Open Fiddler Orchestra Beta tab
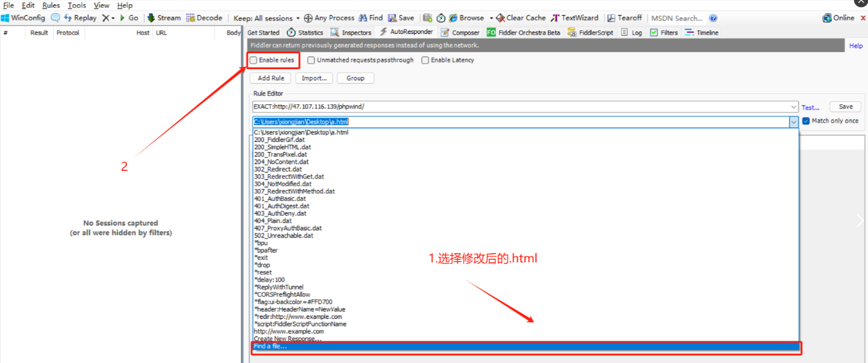This screenshot has height=363, width=868. coord(523,33)
